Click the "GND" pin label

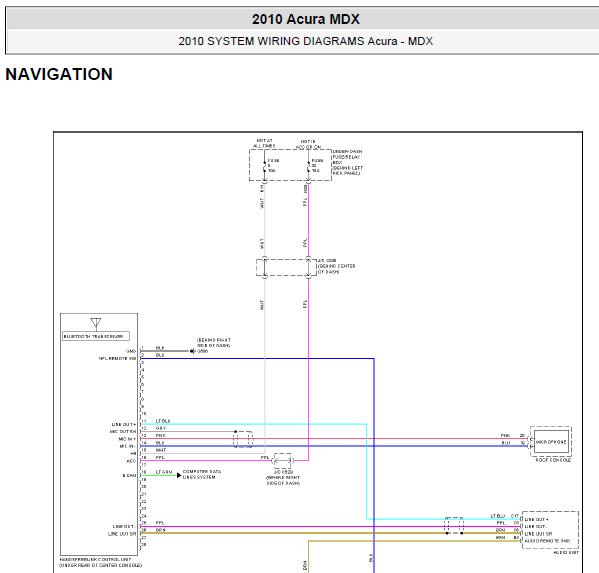131,351
